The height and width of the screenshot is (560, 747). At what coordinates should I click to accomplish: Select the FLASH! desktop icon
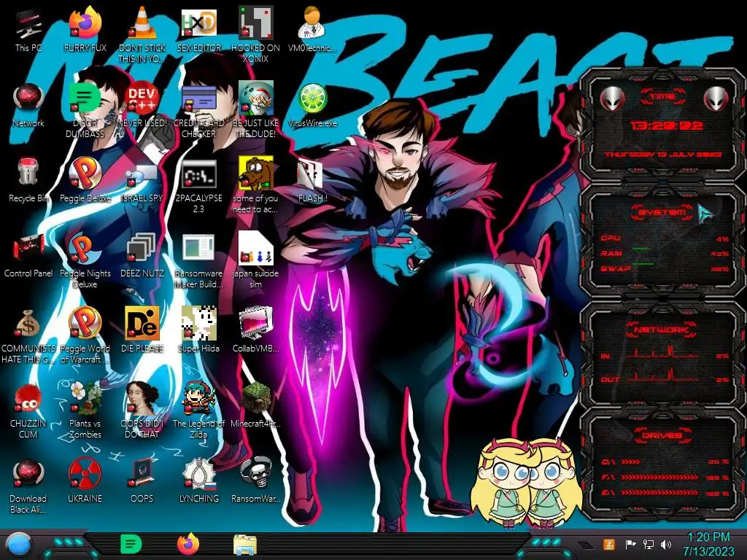pyautogui.click(x=312, y=181)
